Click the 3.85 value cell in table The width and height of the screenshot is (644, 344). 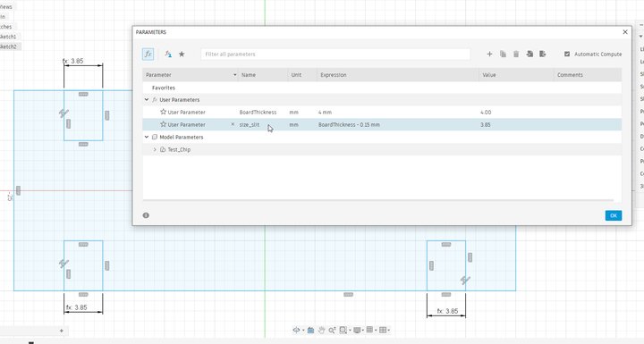486,124
